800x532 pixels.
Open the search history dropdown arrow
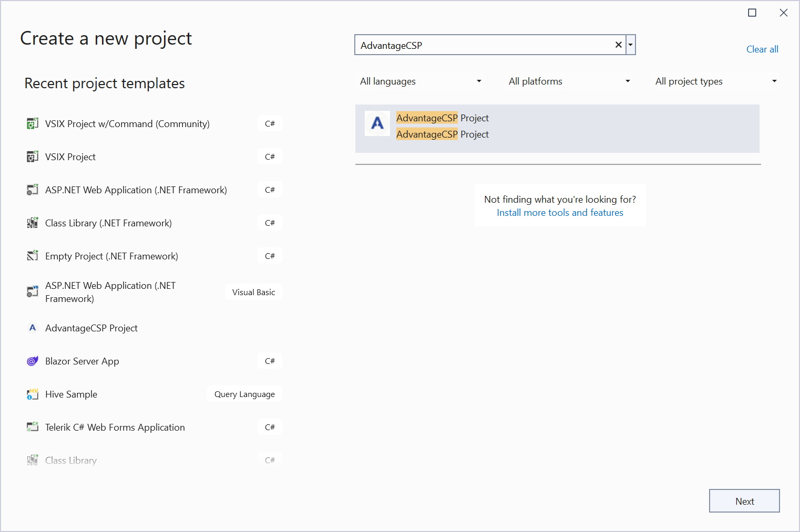point(631,45)
